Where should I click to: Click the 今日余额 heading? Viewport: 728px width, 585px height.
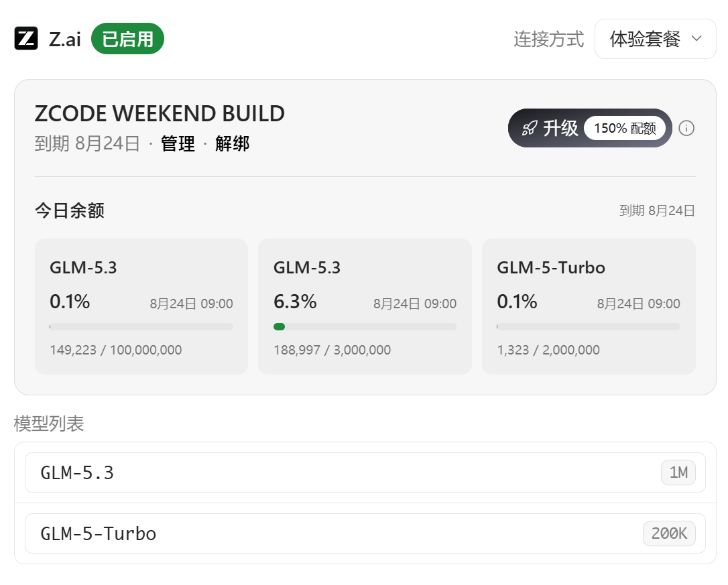pyautogui.click(x=70, y=211)
